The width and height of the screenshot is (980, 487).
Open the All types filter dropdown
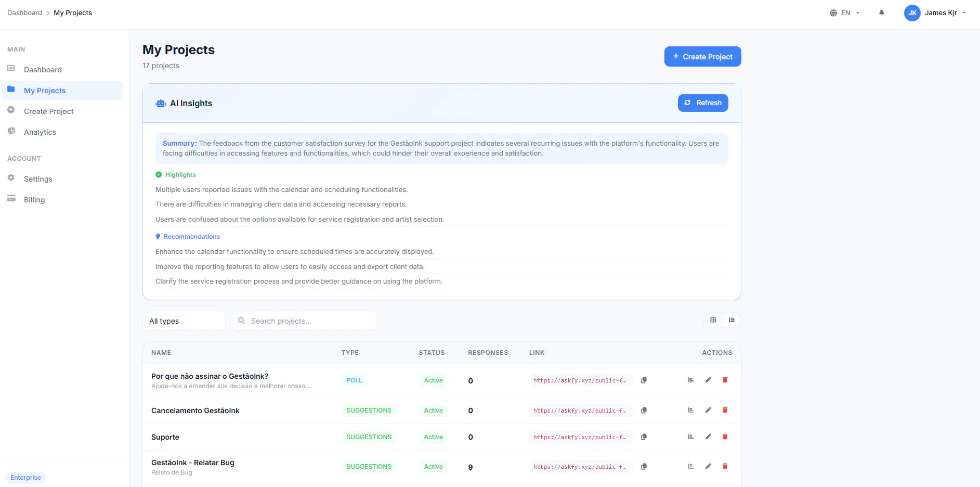[x=184, y=321]
